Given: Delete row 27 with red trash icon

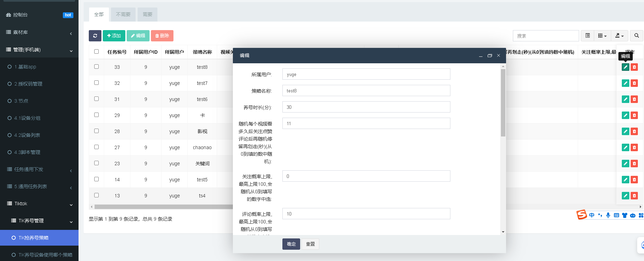Looking at the screenshot, I should click(634, 147).
